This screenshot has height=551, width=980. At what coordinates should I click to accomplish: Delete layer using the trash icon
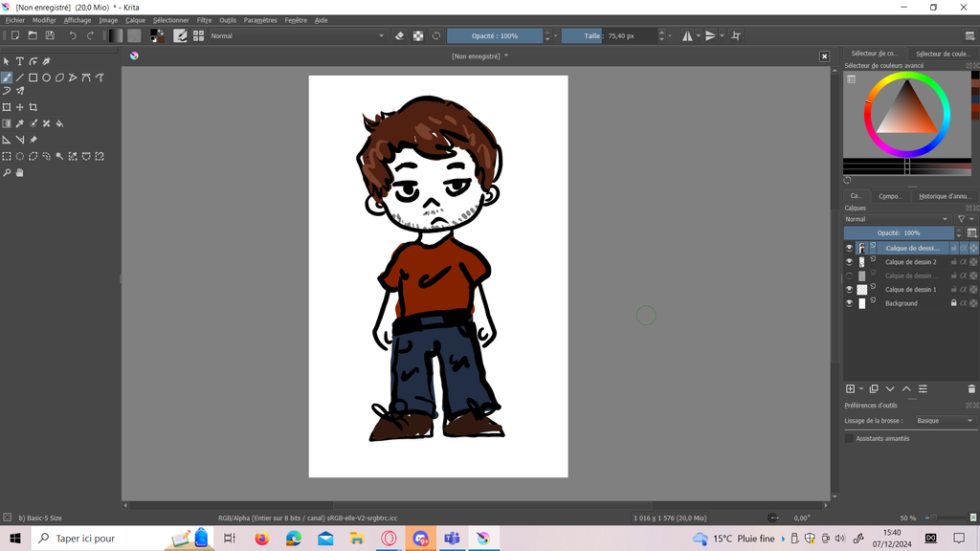coord(971,388)
